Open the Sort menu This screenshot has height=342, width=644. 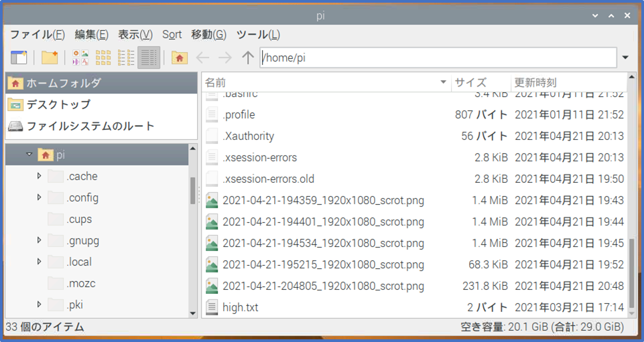click(172, 34)
